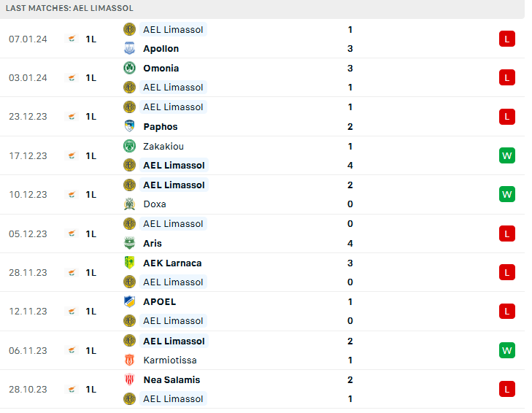The height and width of the screenshot is (413, 532).
Task: Open the Paphos team link
Action: [x=161, y=126]
